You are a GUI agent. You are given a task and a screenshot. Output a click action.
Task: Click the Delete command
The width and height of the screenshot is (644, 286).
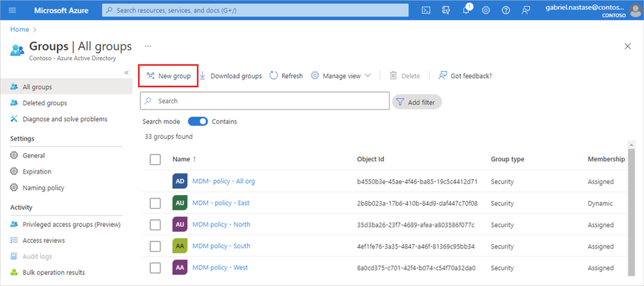click(x=405, y=76)
